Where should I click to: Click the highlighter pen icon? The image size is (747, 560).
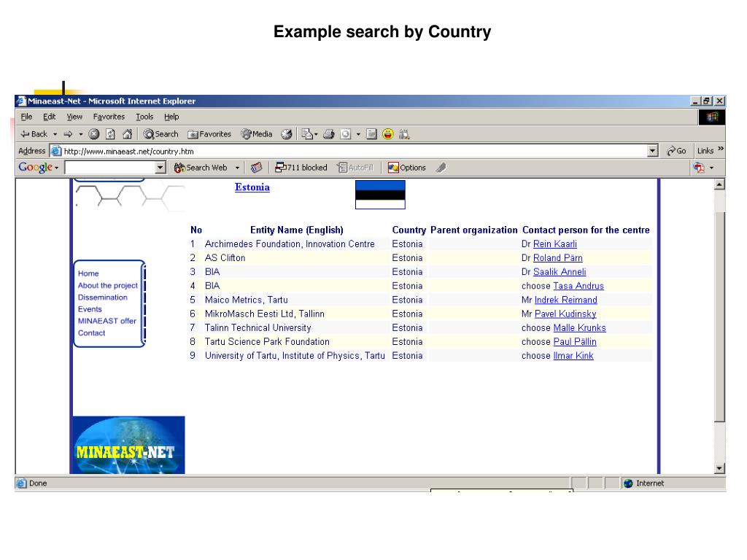tap(441, 168)
